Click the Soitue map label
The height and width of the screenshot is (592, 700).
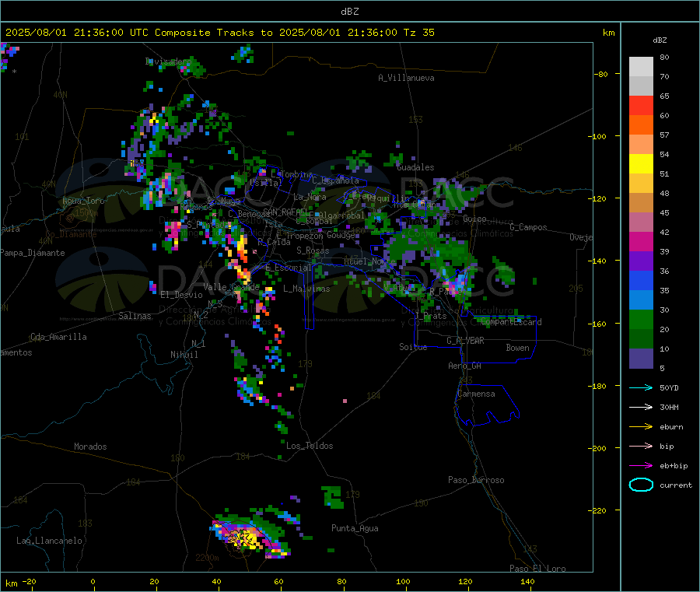[x=413, y=347]
